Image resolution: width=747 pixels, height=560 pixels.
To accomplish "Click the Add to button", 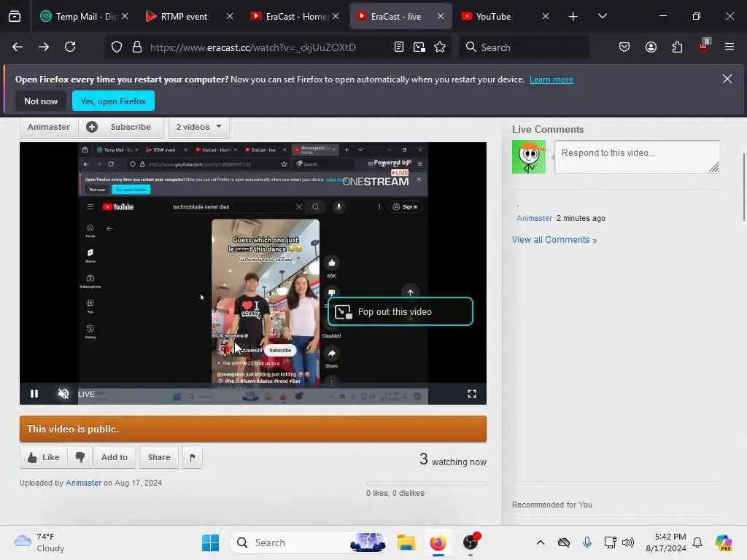I will click(115, 457).
